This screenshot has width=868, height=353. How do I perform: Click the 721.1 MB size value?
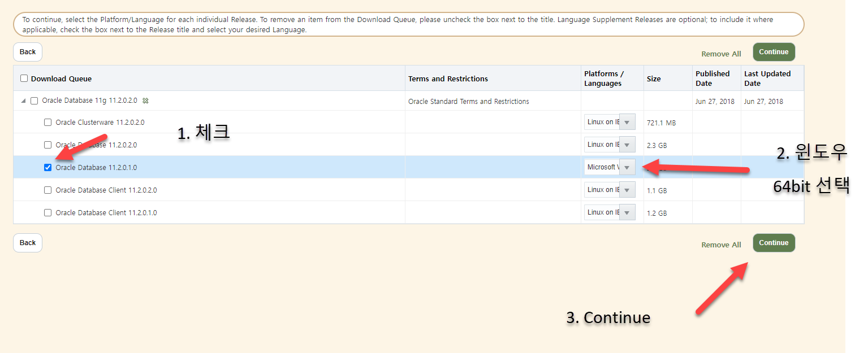(662, 123)
